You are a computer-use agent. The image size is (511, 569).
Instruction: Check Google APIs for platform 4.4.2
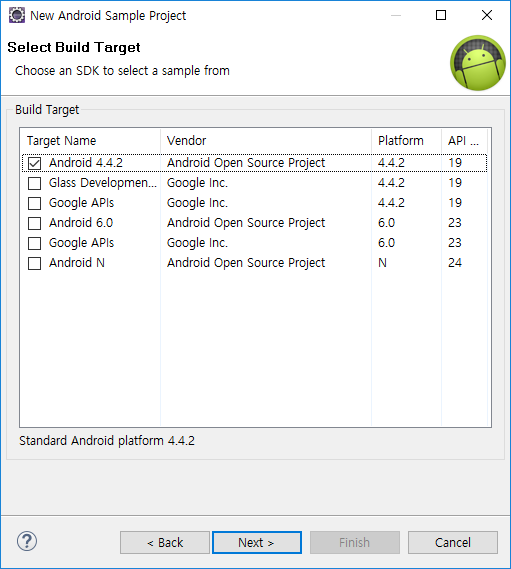34,203
